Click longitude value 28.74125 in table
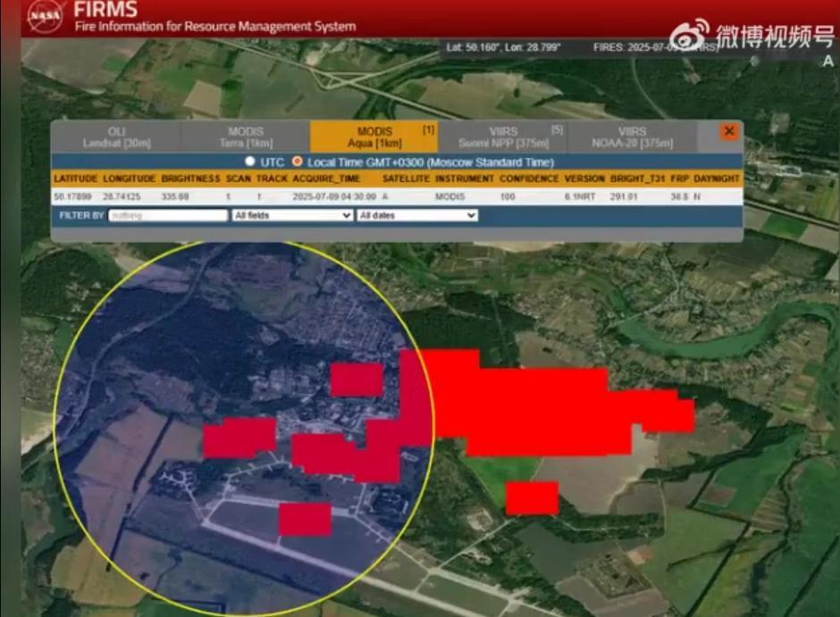This screenshot has width=840, height=617. [x=122, y=197]
